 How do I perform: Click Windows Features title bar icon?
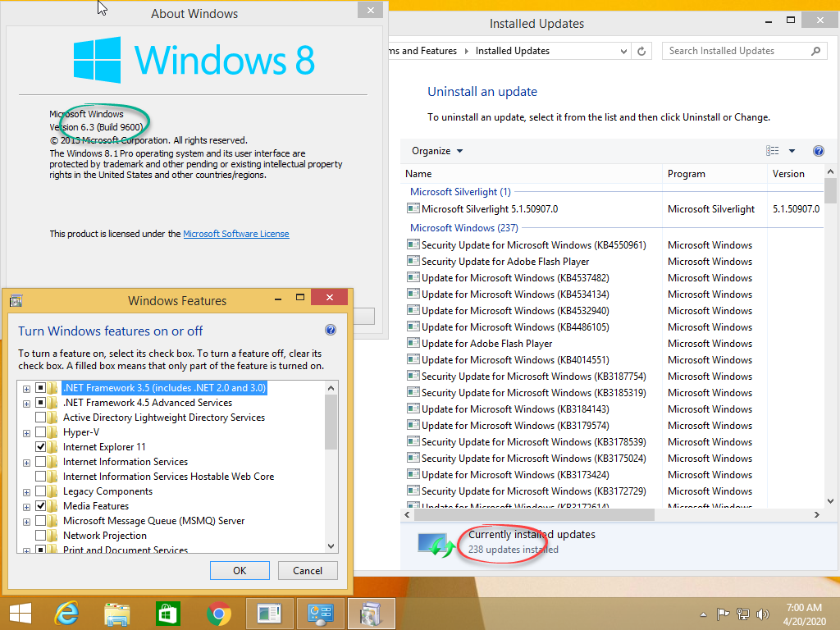tap(16, 300)
